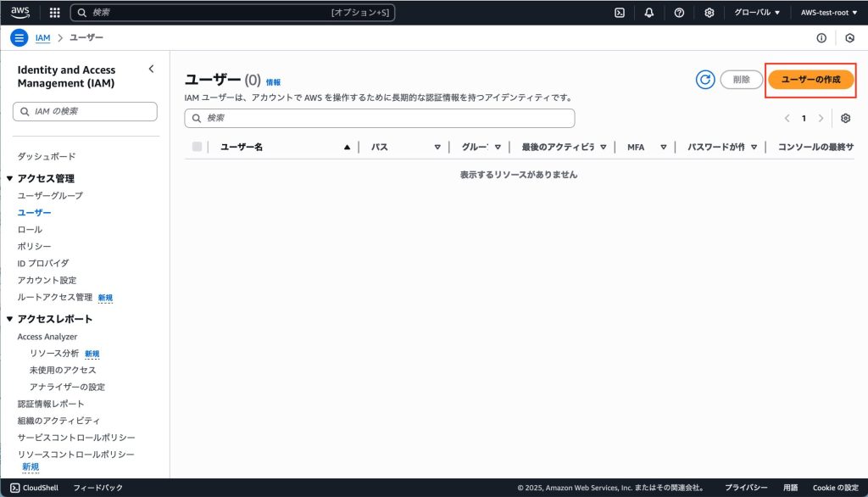Open ID プロバイダ in the sidebar
The image size is (868, 497).
(43, 263)
